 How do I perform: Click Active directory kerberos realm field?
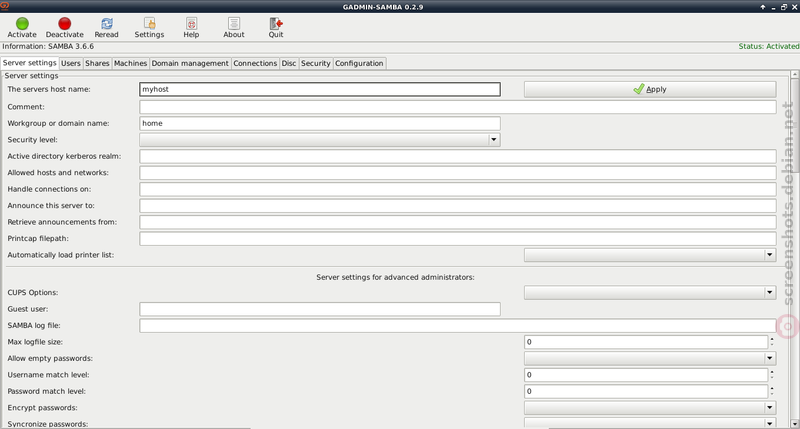pyautogui.click(x=458, y=156)
